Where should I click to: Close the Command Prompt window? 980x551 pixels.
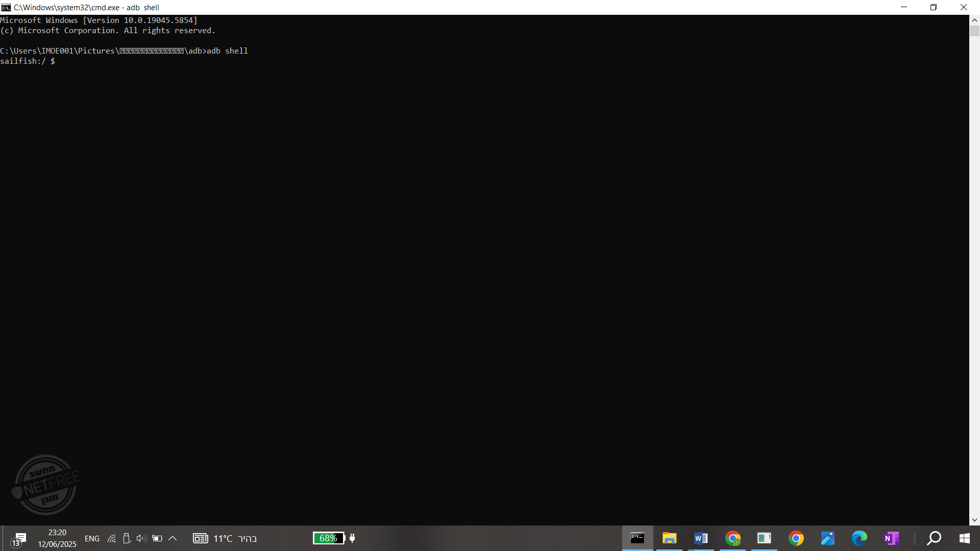click(964, 7)
